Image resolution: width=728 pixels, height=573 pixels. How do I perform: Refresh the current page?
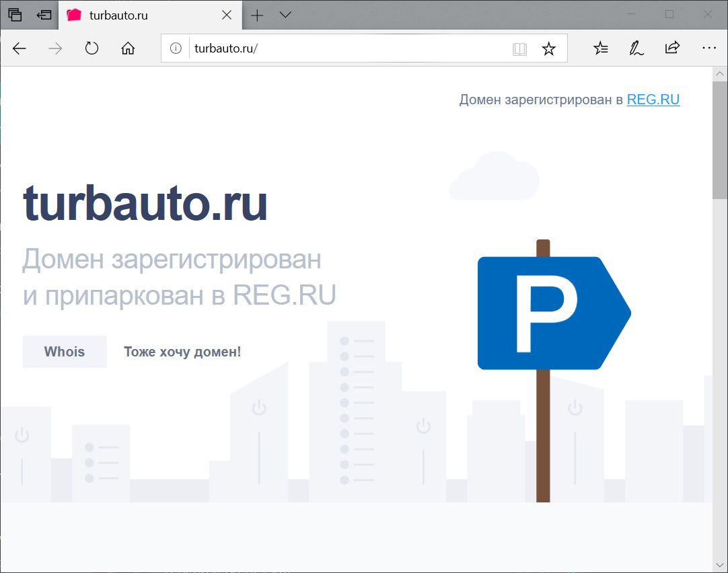(92, 48)
